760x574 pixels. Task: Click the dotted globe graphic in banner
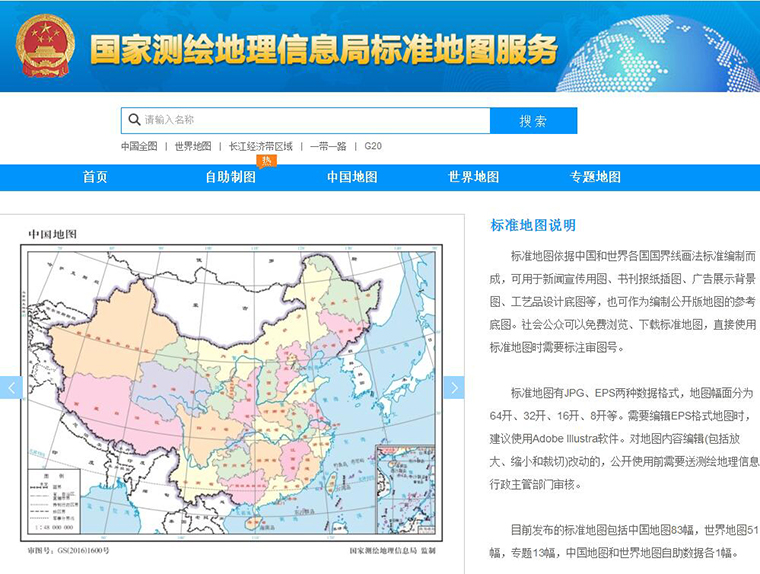659,54
